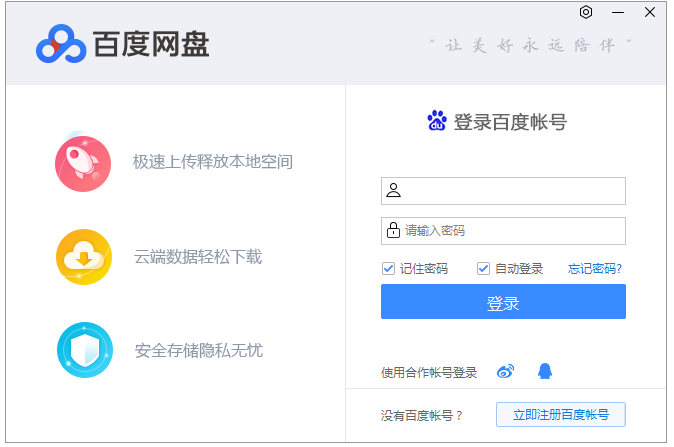The image size is (674, 447).
Task: Click the blue shield security icon
Action: tap(84, 350)
